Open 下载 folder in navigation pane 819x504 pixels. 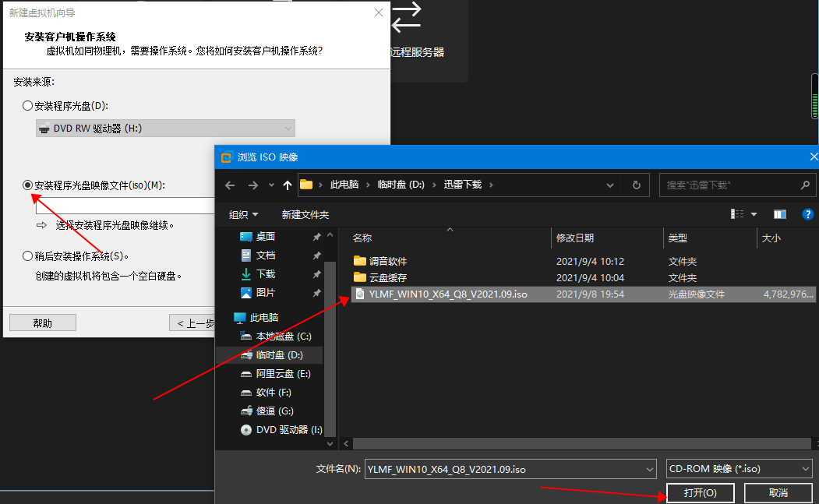[266, 274]
